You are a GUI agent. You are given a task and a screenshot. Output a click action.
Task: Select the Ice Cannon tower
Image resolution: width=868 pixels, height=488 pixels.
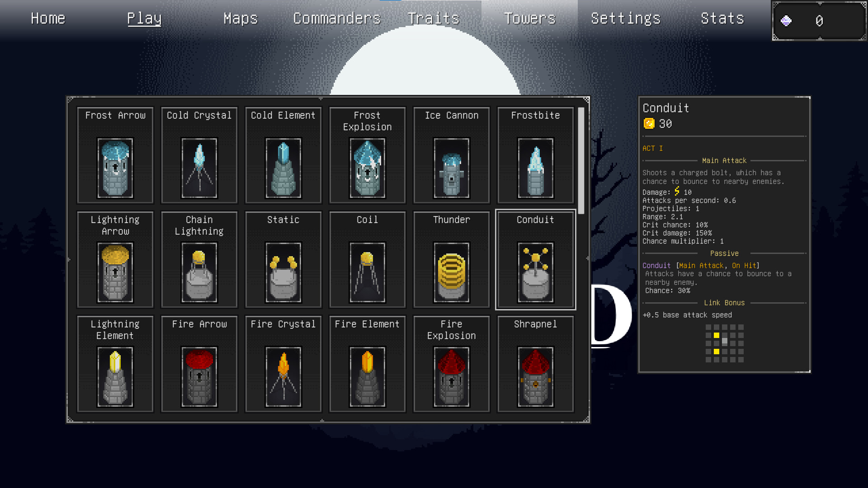pyautogui.click(x=451, y=155)
